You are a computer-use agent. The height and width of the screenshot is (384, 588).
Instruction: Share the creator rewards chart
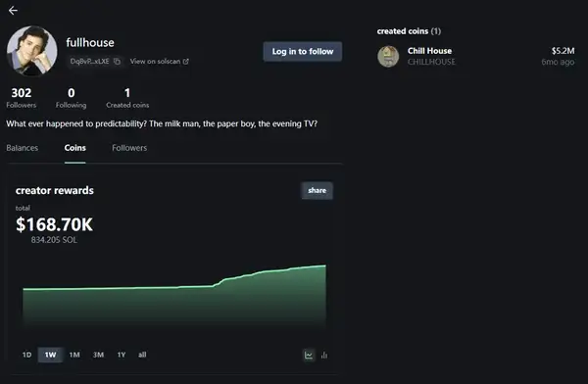(x=317, y=190)
